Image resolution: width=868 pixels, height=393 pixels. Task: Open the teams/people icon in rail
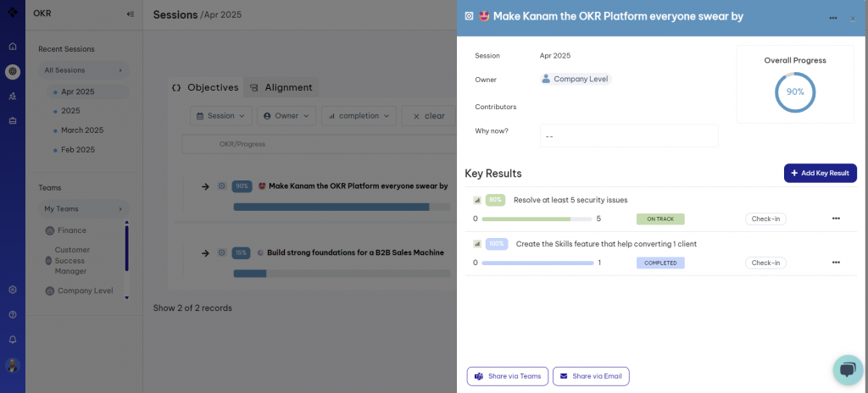pos(12,97)
